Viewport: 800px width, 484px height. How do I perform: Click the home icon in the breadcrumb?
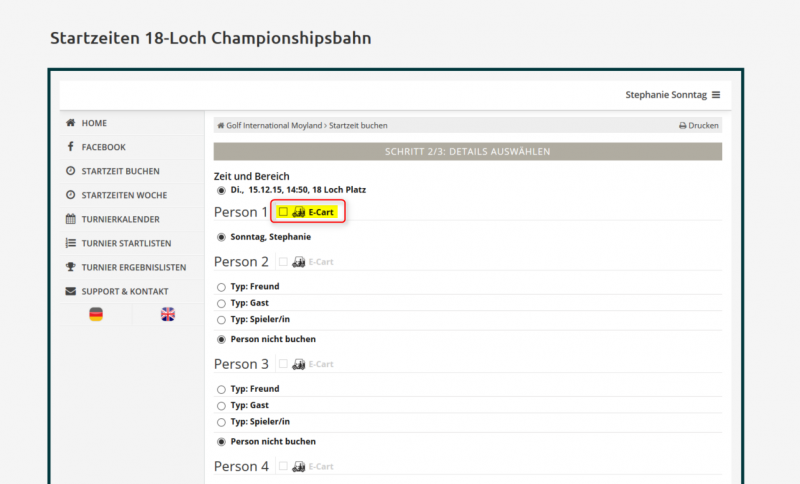pos(220,125)
